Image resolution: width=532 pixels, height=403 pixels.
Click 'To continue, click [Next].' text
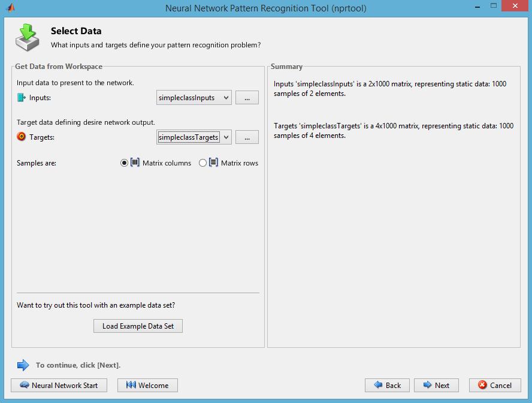click(x=78, y=365)
